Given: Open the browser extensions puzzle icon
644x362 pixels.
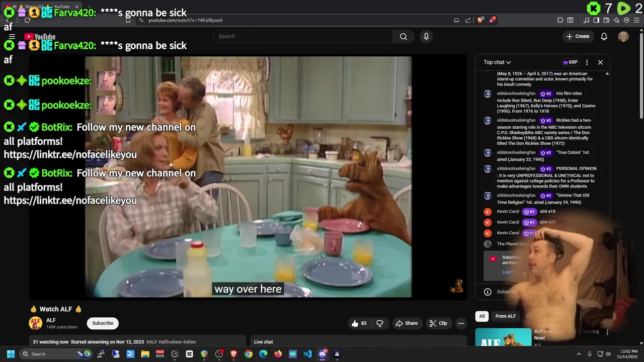Looking at the screenshot, I should click(560, 20).
